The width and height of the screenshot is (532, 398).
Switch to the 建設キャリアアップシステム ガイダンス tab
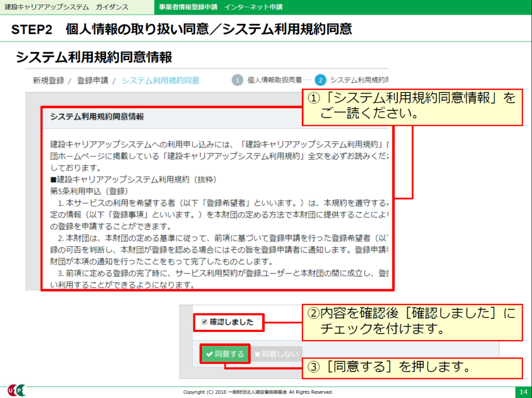click(x=62, y=7)
